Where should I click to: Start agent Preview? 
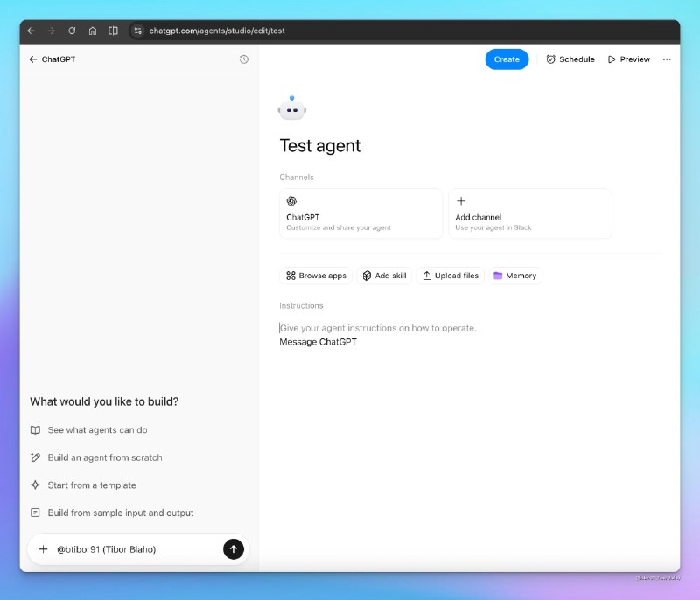[629, 59]
